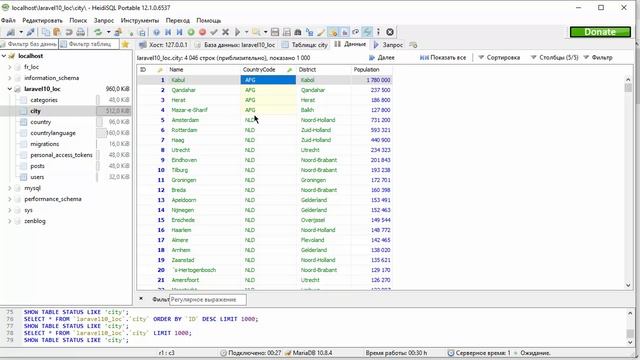Cancel editing with the gray X icon
The image size is (640, 360).
[x=225, y=32]
